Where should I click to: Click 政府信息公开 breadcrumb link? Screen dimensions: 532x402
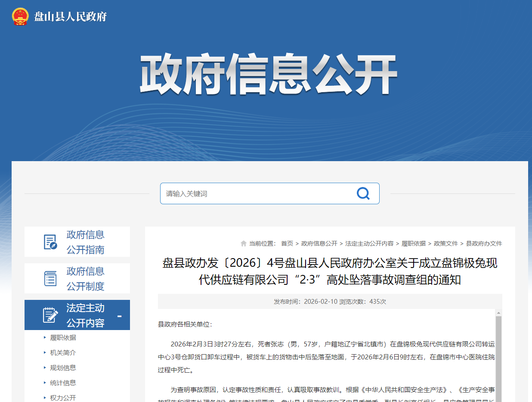click(x=319, y=243)
